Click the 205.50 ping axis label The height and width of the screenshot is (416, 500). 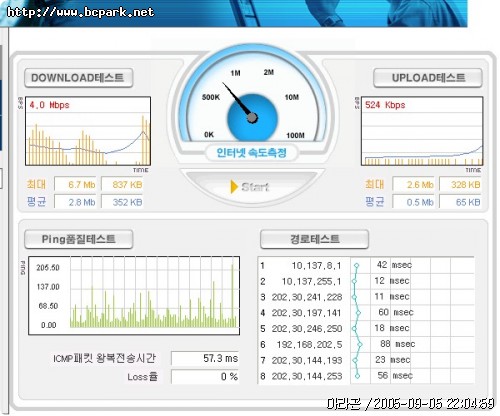click(x=48, y=268)
